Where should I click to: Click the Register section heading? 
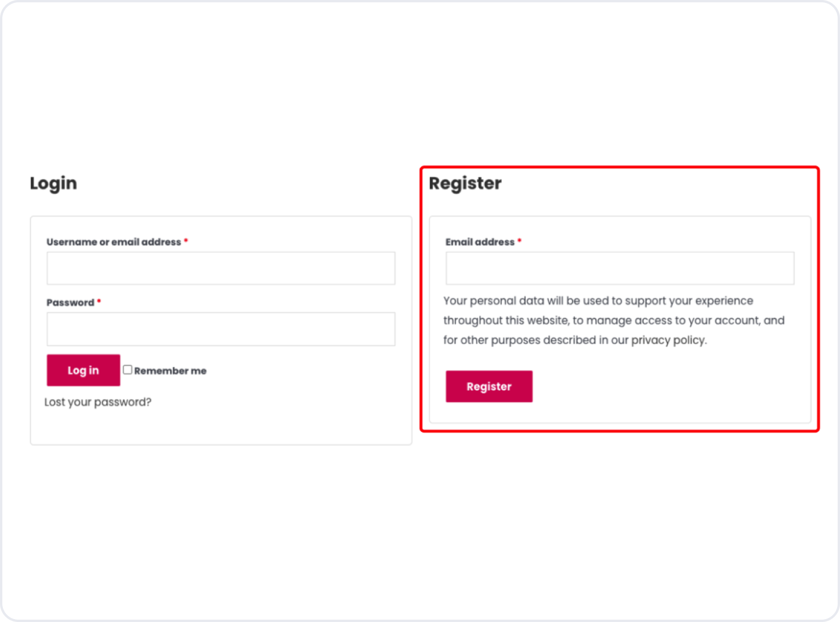[465, 183]
